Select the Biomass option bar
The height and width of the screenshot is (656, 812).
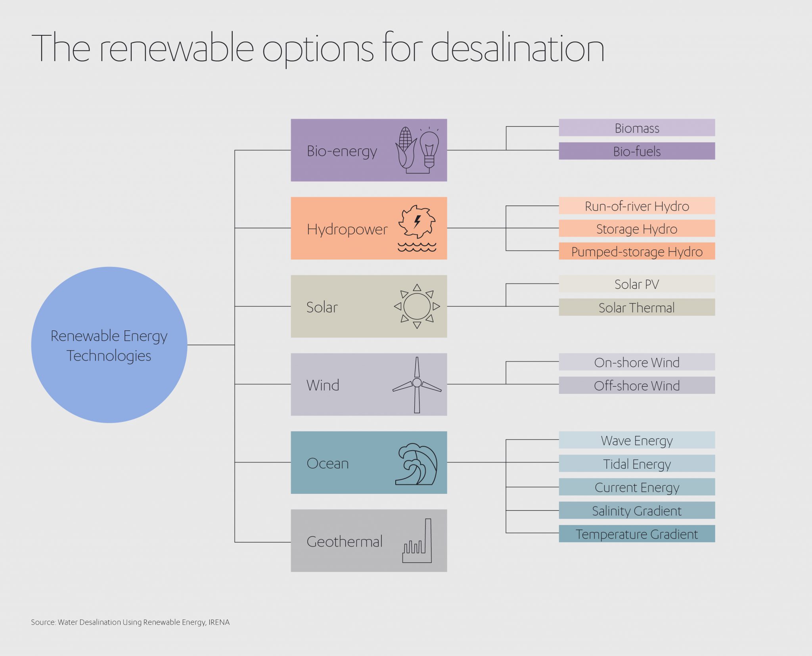[636, 129]
